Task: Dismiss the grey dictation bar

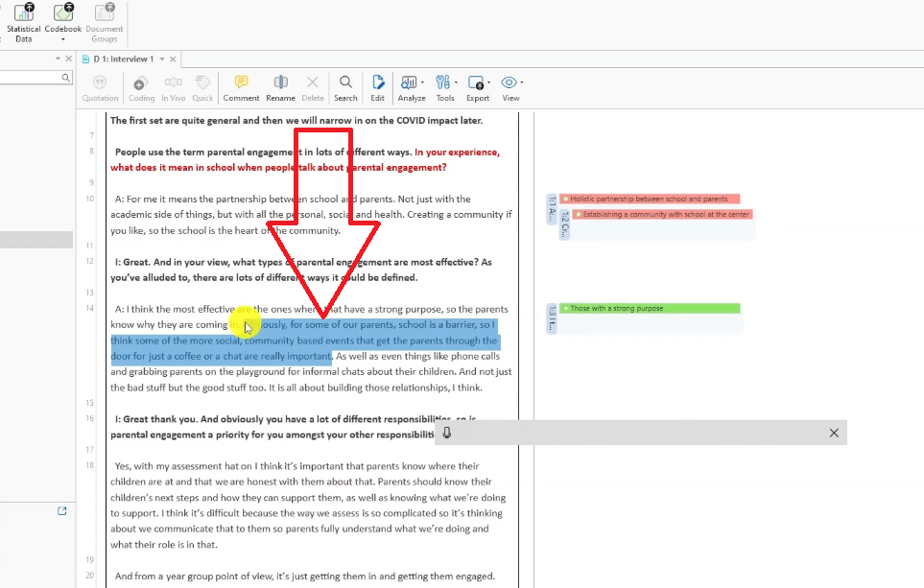Action: [834, 433]
